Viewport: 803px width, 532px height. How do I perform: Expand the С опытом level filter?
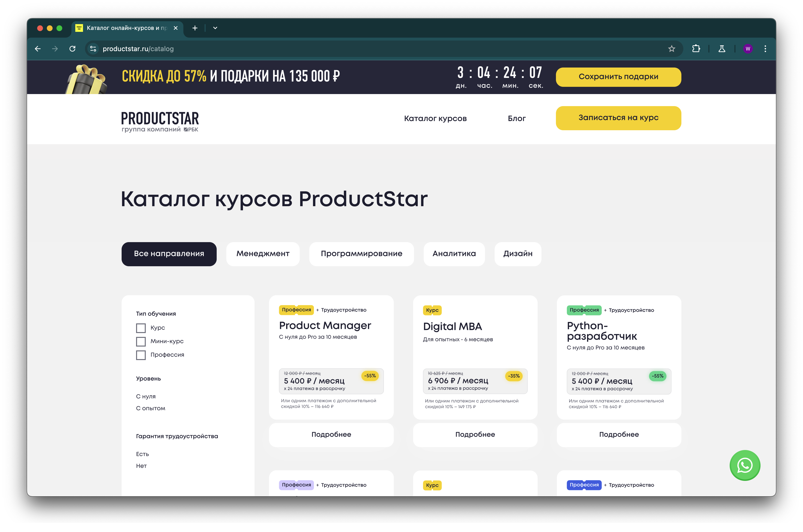coord(150,408)
